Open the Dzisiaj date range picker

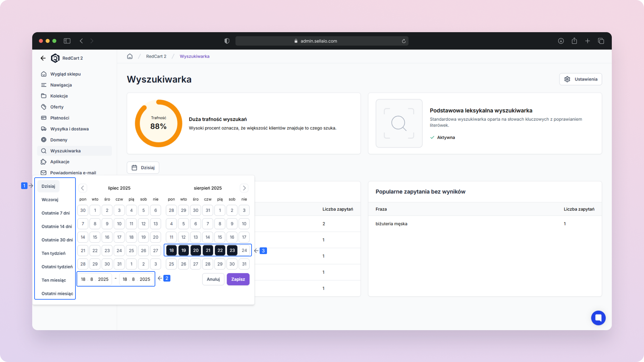pos(143,168)
